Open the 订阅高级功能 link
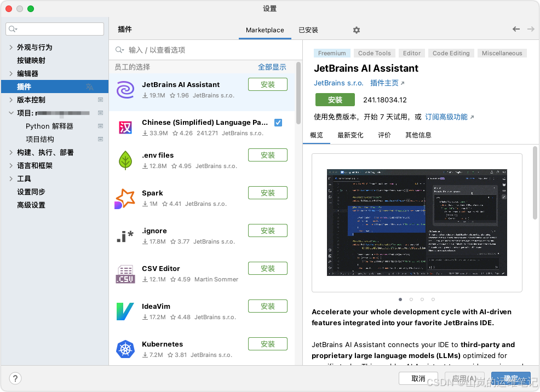 pyautogui.click(x=450, y=117)
